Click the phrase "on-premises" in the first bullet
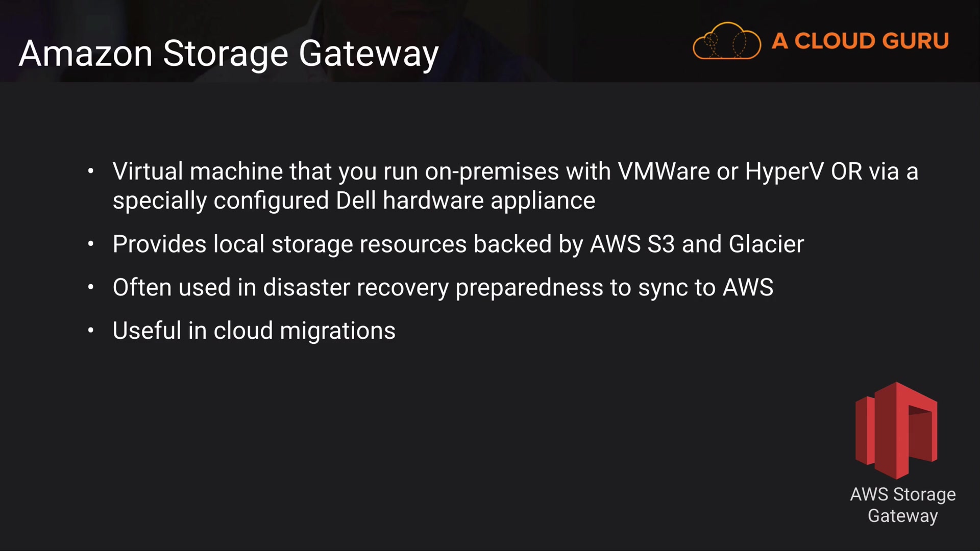 click(492, 171)
